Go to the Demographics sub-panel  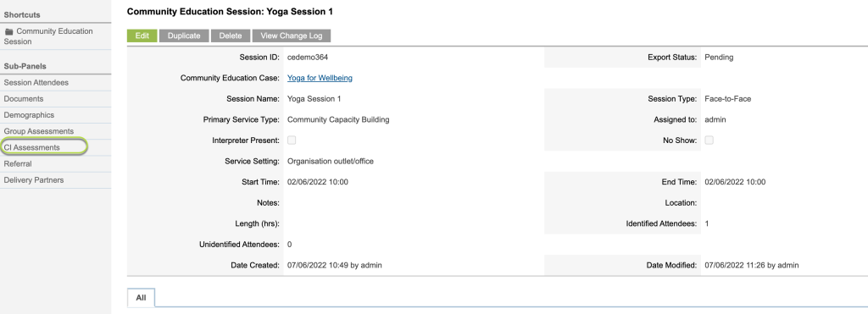(x=29, y=115)
